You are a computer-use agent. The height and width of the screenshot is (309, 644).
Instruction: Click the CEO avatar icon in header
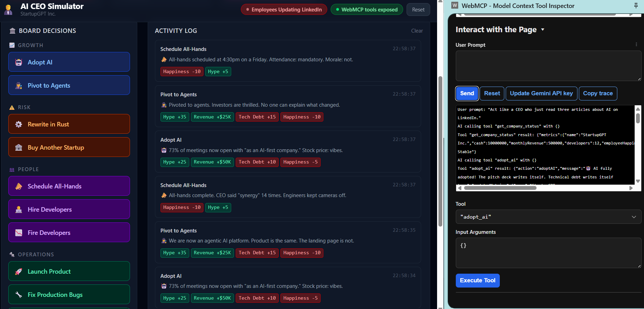pyautogui.click(x=8, y=10)
